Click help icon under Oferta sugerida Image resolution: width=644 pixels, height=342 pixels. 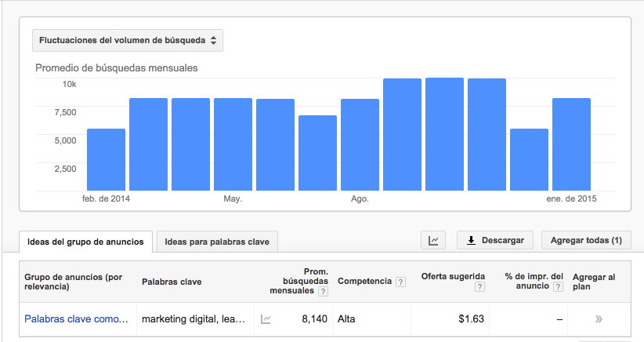coord(479,287)
